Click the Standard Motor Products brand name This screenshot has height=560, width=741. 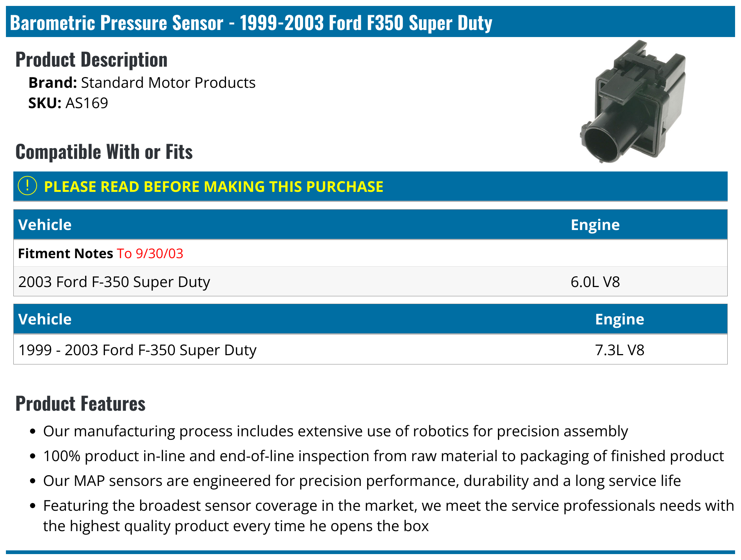(x=168, y=83)
